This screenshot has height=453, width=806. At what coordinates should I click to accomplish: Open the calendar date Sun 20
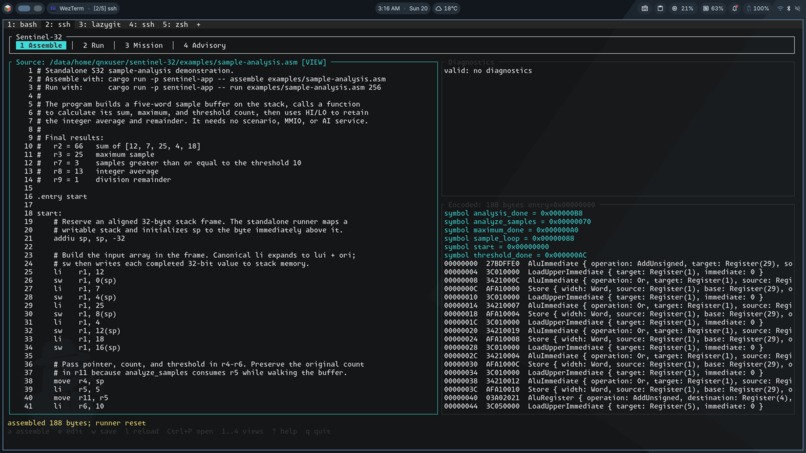(418, 8)
